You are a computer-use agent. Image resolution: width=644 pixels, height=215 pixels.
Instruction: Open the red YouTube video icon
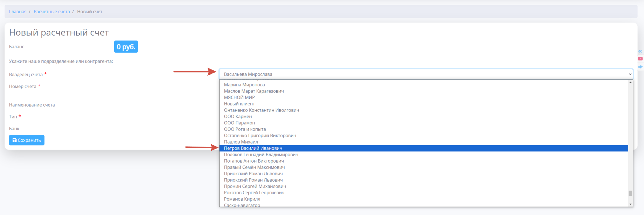(x=640, y=59)
